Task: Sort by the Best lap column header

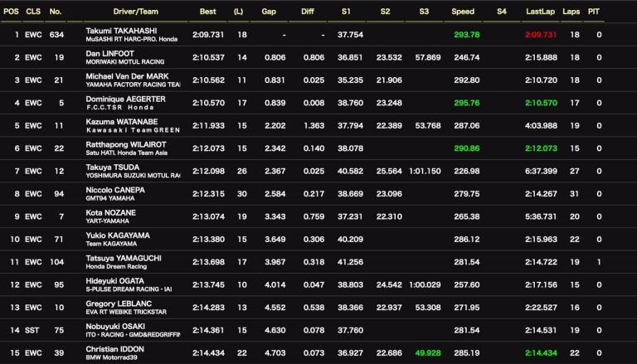Action: [x=208, y=12]
